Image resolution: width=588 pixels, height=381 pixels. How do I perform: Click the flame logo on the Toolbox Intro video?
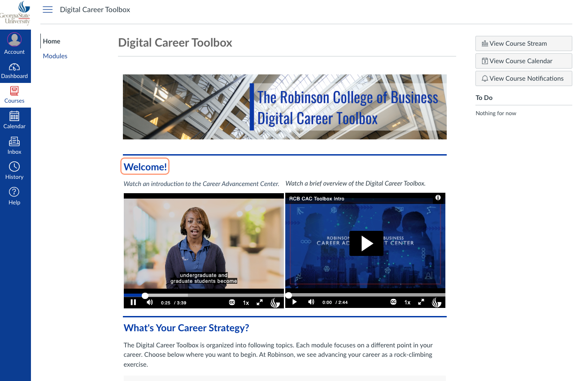(436, 303)
